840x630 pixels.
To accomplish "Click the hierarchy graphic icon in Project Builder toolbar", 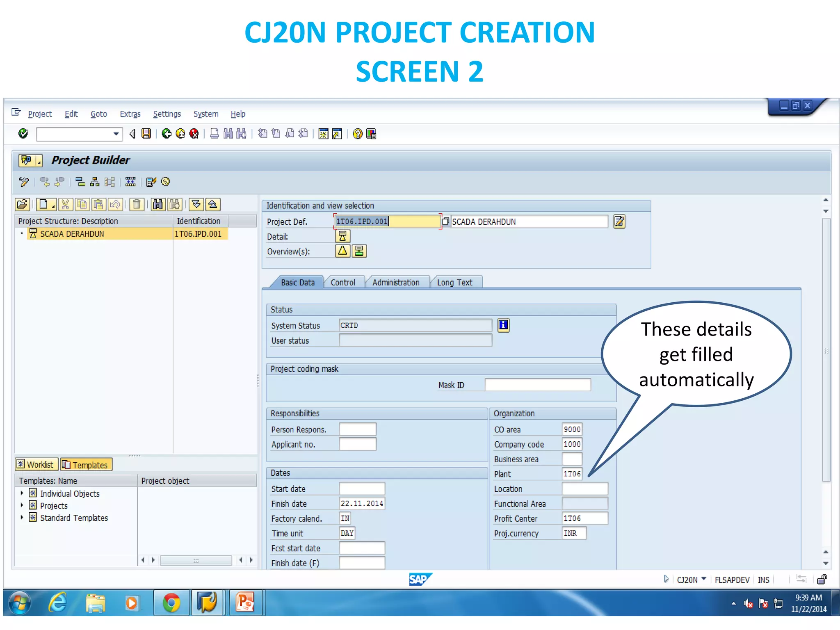I will 95,182.
